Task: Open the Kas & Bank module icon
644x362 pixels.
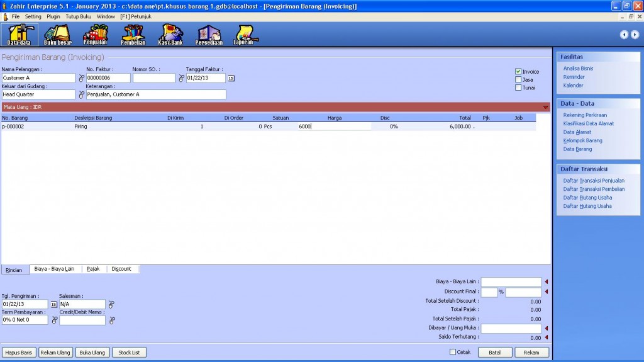Action: click(x=170, y=34)
